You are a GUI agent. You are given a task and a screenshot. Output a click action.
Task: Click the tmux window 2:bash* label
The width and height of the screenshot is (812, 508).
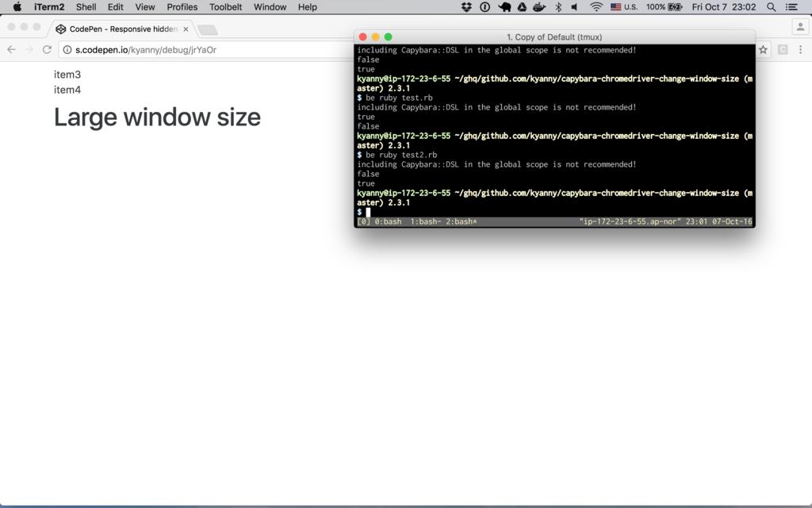(x=462, y=222)
